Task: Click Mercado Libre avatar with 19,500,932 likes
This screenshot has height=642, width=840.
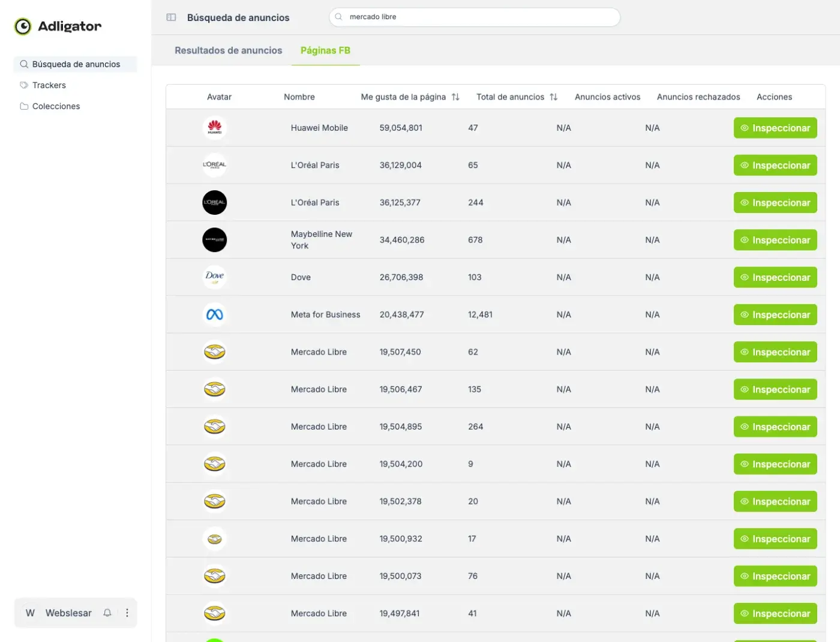Action: 215,539
